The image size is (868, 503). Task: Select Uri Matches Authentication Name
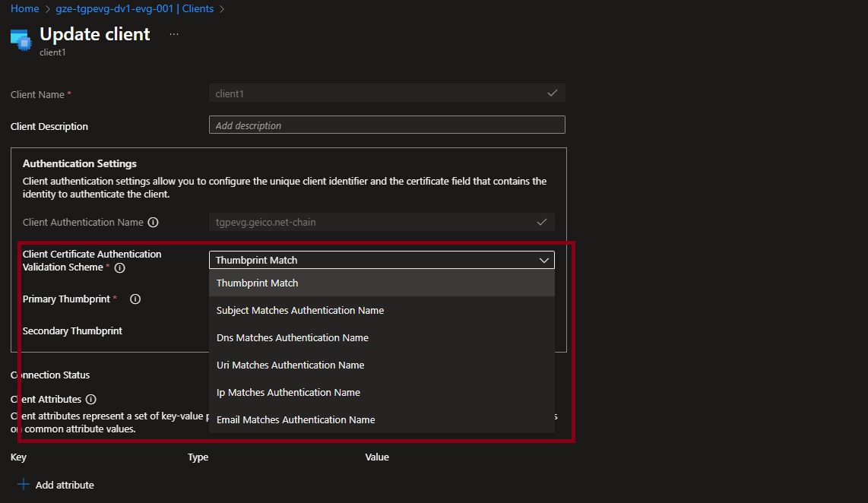click(290, 365)
